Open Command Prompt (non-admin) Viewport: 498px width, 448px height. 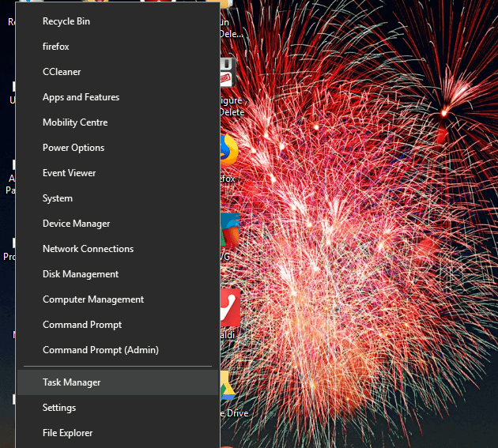pos(118,325)
